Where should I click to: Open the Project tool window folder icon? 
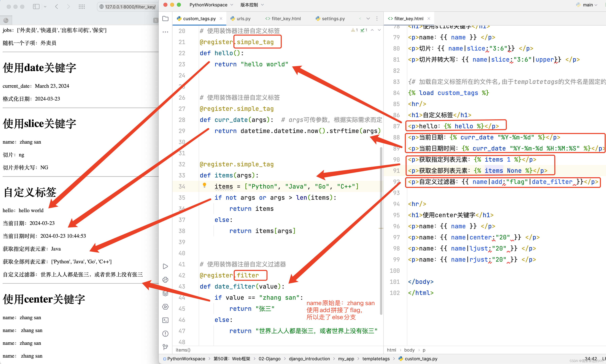(165, 19)
